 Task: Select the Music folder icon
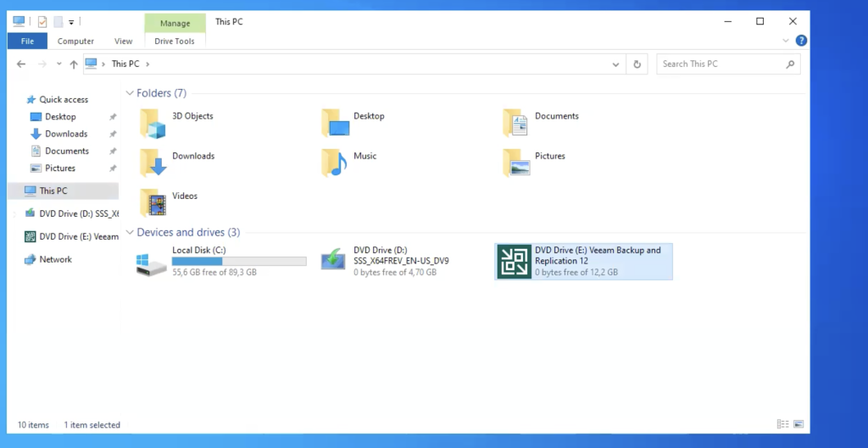point(334,163)
